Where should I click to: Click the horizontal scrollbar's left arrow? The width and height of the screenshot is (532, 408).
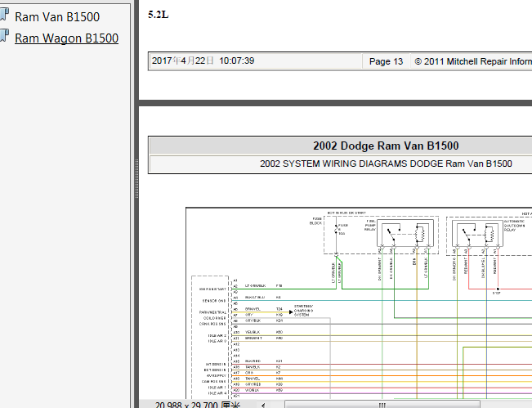(x=263, y=405)
